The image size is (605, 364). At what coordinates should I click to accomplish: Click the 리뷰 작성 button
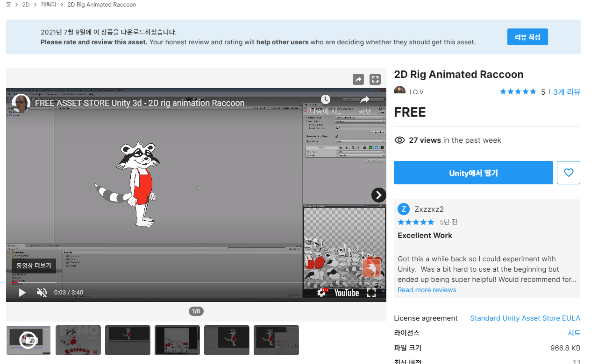click(527, 37)
